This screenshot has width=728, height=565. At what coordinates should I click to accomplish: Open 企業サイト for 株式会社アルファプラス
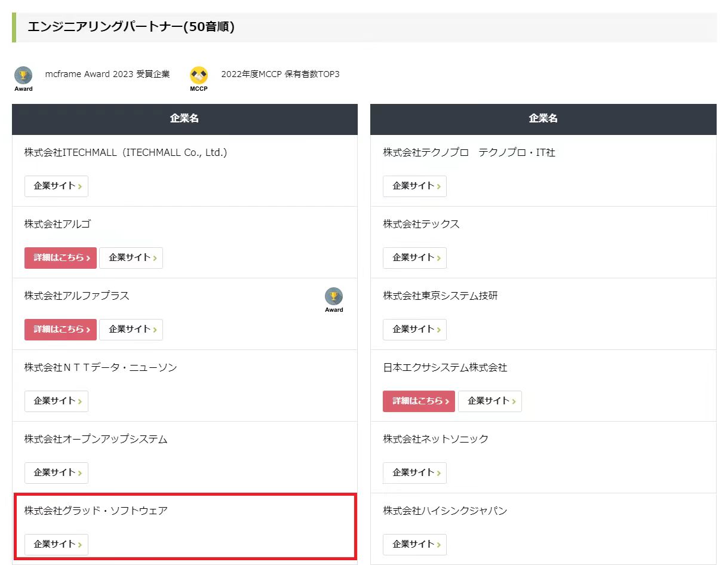click(131, 330)
